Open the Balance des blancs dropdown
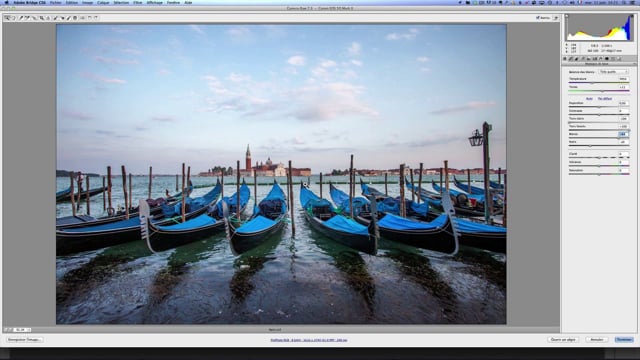Image resolution: width=640 pixels, height=360 pixels. click(613, 72)
